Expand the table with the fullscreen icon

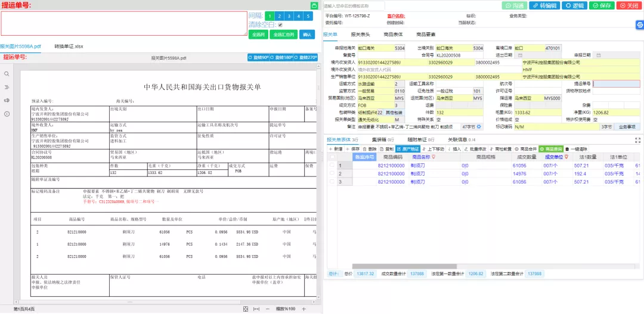638,141
